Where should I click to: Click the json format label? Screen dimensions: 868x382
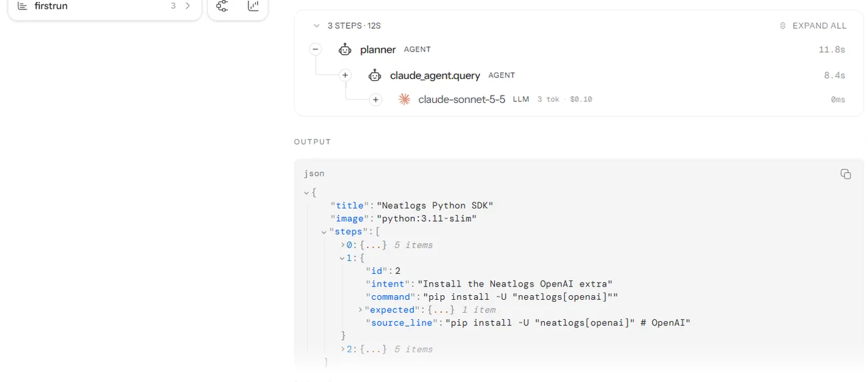[314, 174]
